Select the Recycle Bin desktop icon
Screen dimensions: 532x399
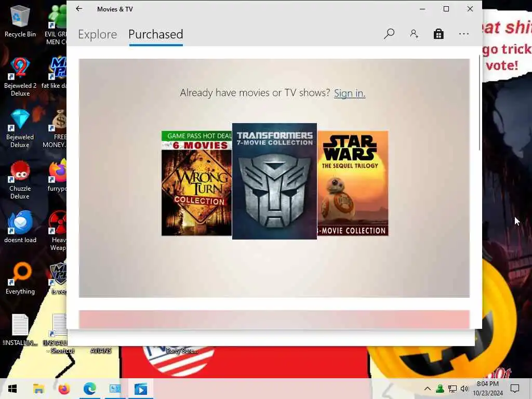(20, 21)
